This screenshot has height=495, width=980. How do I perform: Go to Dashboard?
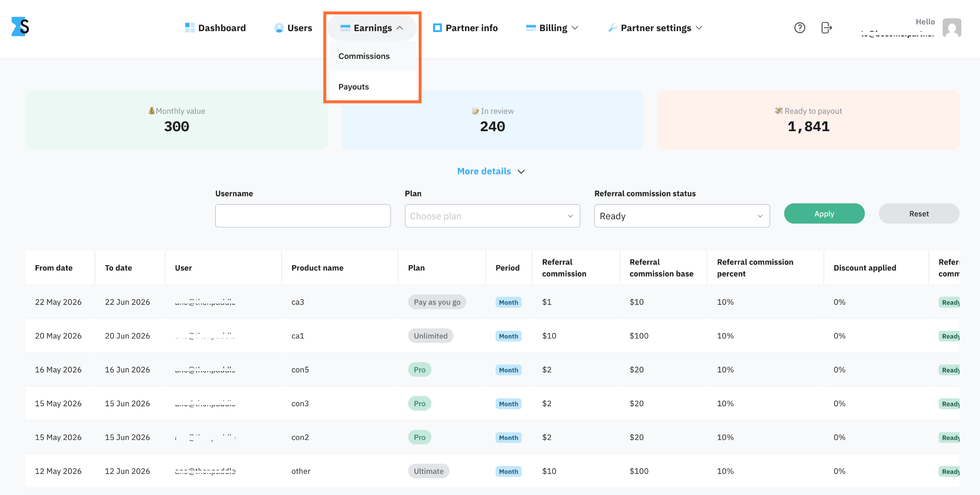point(215,28)
